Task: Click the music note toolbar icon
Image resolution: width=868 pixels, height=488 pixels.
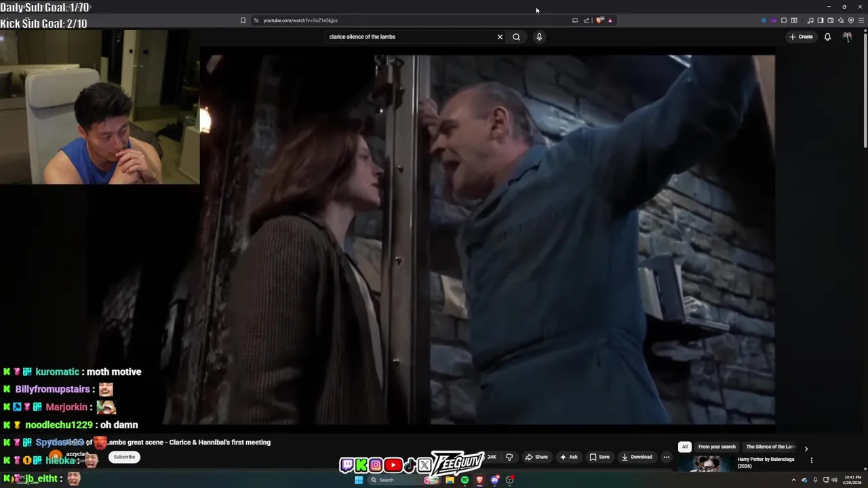Action: (x=810, y=20)
